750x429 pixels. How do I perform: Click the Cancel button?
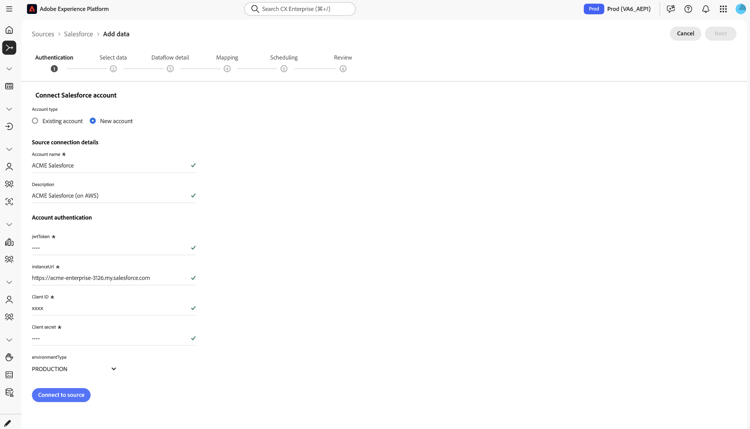685,33
